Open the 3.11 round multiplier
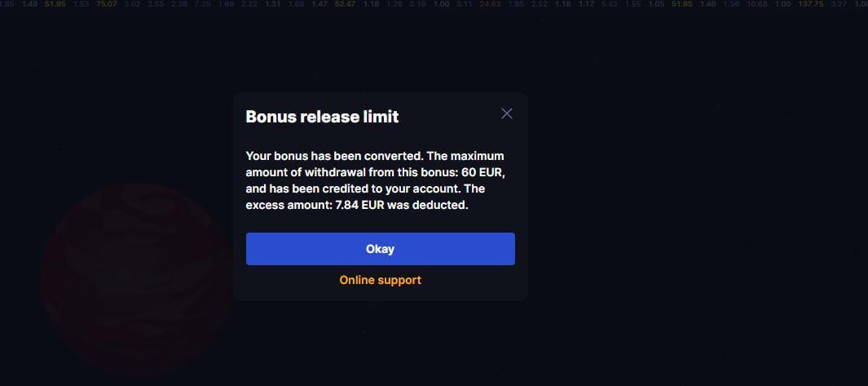 point(465,4)
